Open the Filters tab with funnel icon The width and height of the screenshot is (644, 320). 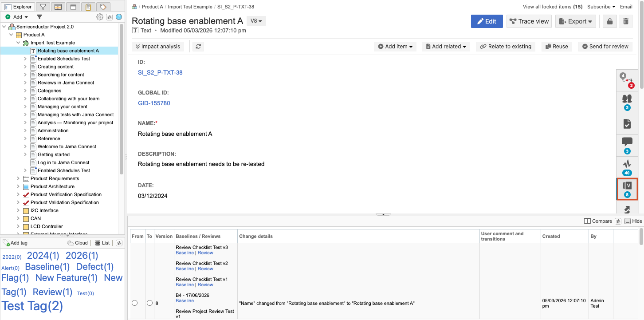(x=43, y=7)
